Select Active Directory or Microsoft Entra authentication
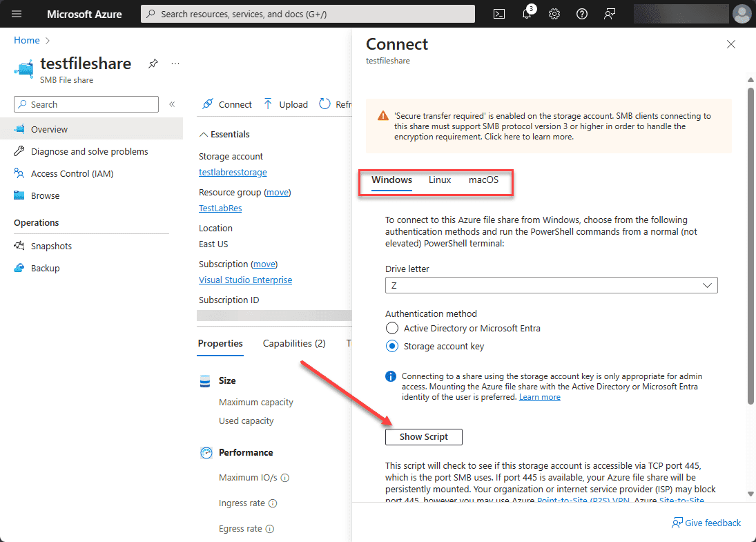Image resolution: width=756 pixels, height=542 pixels. pyautogui.click(x=392, y=329)
